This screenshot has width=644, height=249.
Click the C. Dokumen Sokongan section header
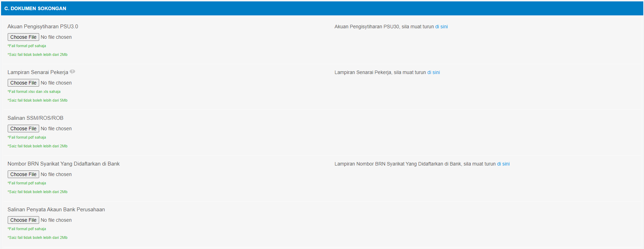click(x=35, y=8)
